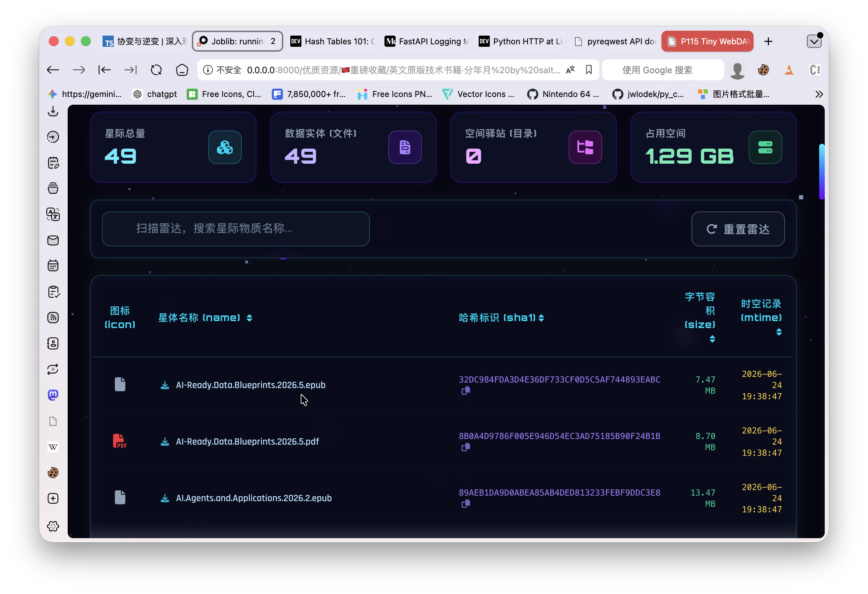Open the calendar panel in sidebar
The height and width of the screenshot is (594, 868).
click(53, 266)
